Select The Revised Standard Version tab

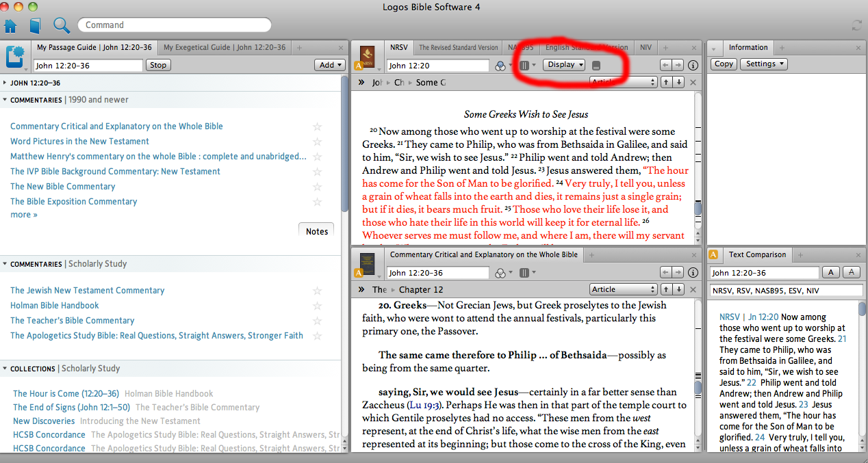(459, 48)
